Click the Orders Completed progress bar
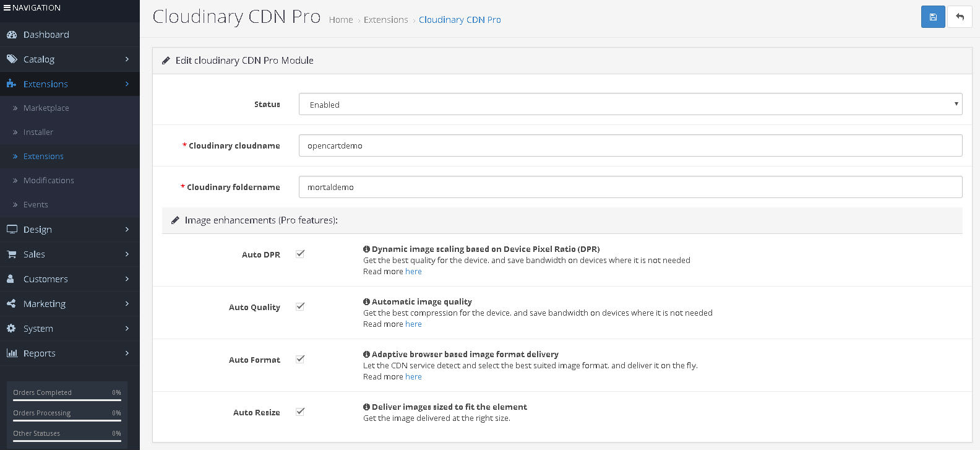This screenshot has width=980, height=450. coord(67,400)
